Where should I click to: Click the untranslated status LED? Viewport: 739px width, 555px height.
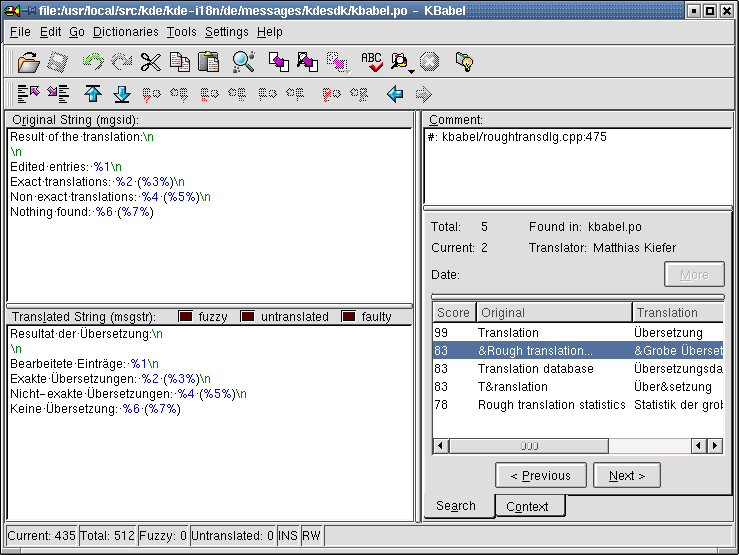tap(247, 316)
